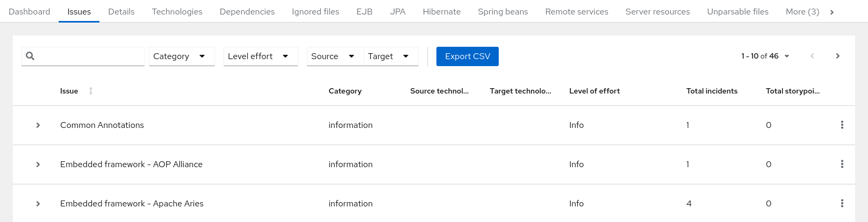Viewport: 868px width, 222px height.
Task: Open items-per-page dropdown showing 1 - 10 of 46
Action: (765, 56)
